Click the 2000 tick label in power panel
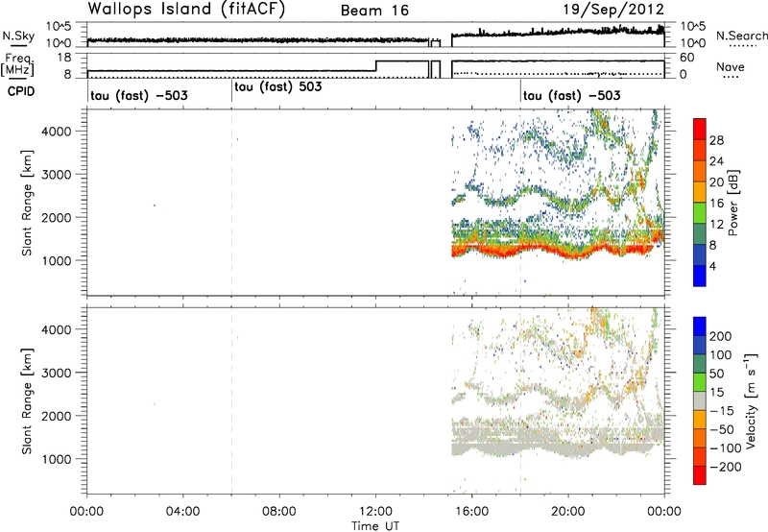This screenshot has height=532, width=768. pos(56,217)
